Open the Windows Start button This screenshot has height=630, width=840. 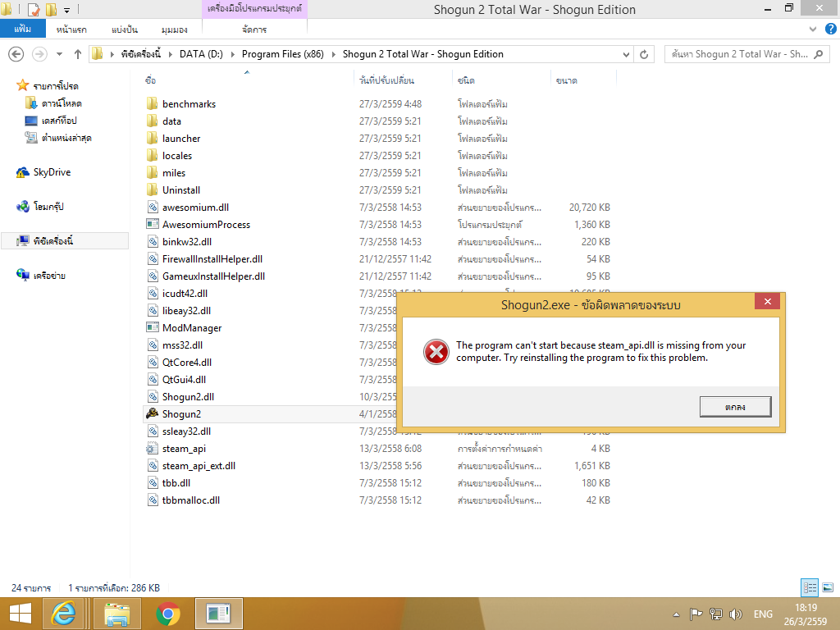(20, 614)
